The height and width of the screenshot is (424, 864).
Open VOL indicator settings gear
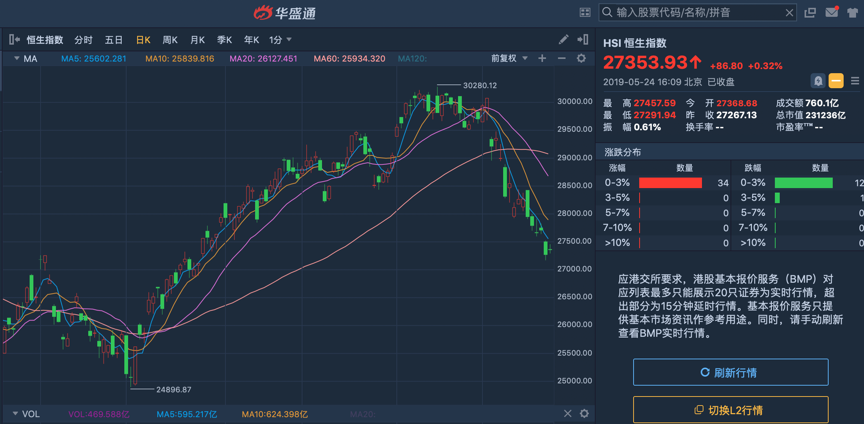tap(585, 414)
